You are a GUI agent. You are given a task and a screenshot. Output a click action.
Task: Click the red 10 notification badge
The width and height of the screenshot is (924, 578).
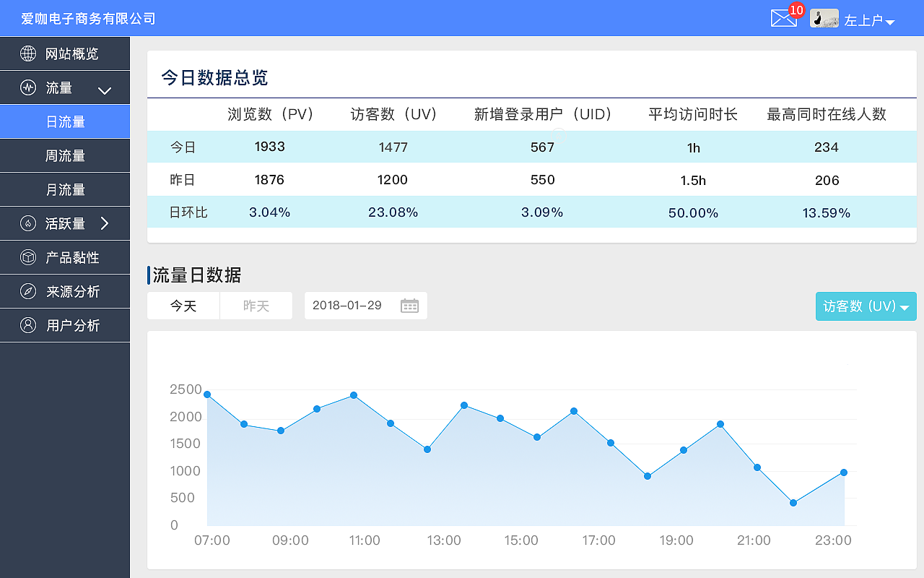click(x=796, y=10)
